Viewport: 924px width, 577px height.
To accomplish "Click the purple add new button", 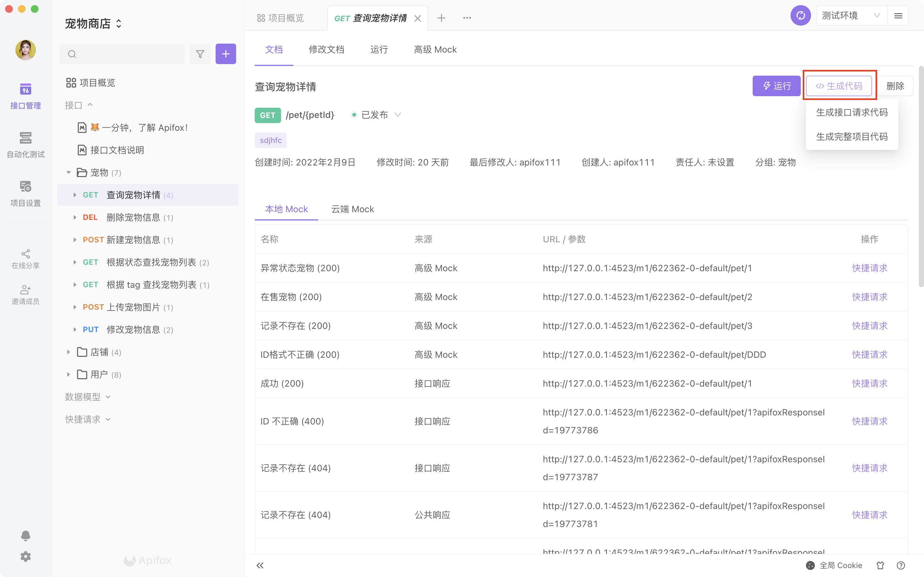I will [x=226, y=54].
